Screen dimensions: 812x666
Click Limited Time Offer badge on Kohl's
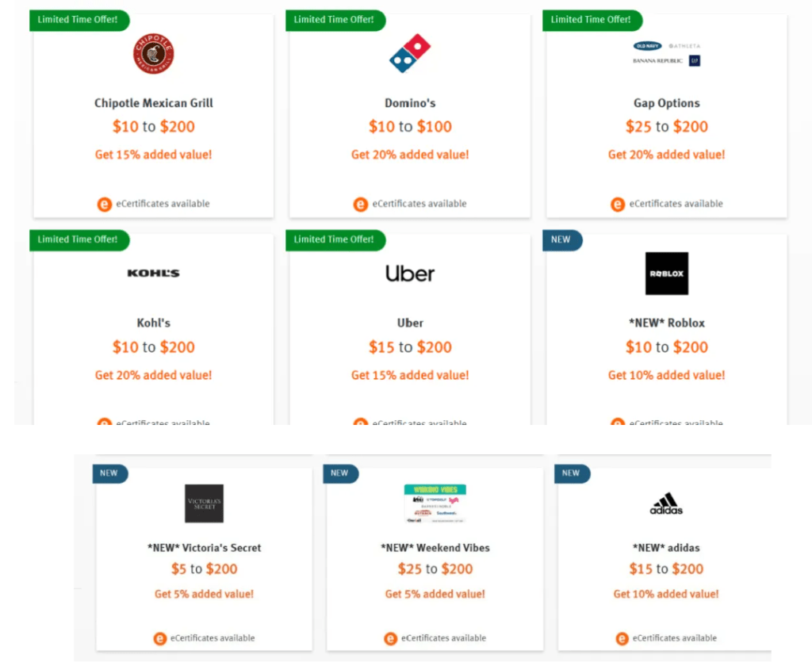click(x=78, y=239)
